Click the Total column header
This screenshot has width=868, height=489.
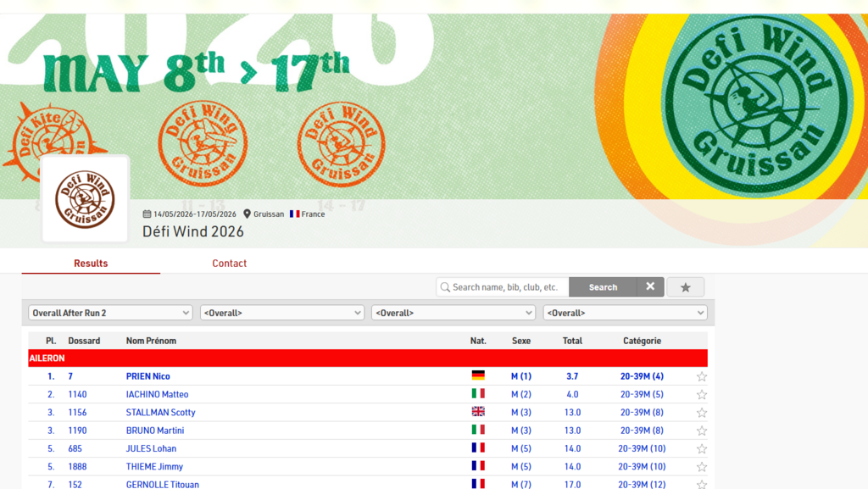(572, 341)
